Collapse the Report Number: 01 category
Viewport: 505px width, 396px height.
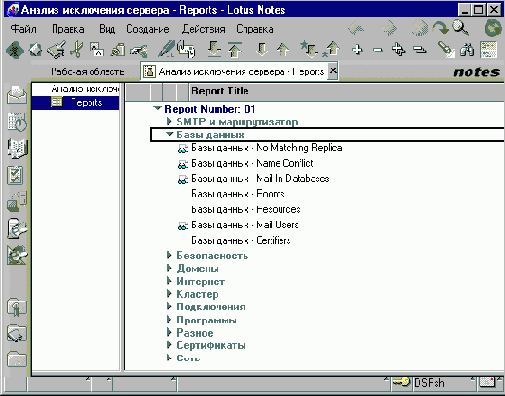pyautogui.click(x=157, y=109)
